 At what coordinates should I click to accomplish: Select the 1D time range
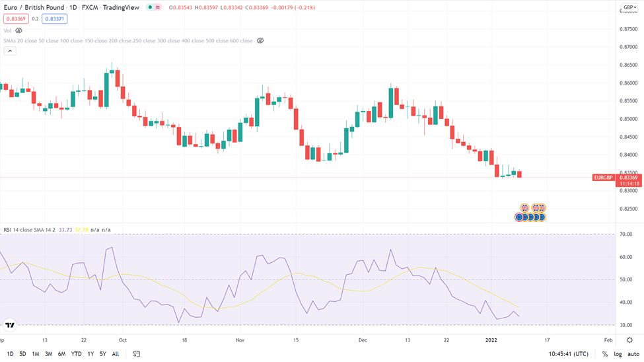(x=11, y=354)
